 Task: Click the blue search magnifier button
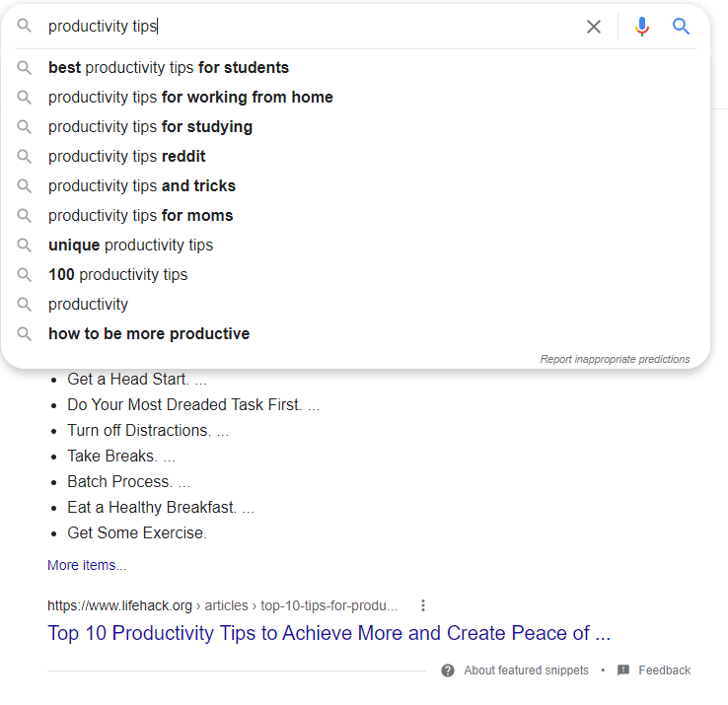pos(681,27)
